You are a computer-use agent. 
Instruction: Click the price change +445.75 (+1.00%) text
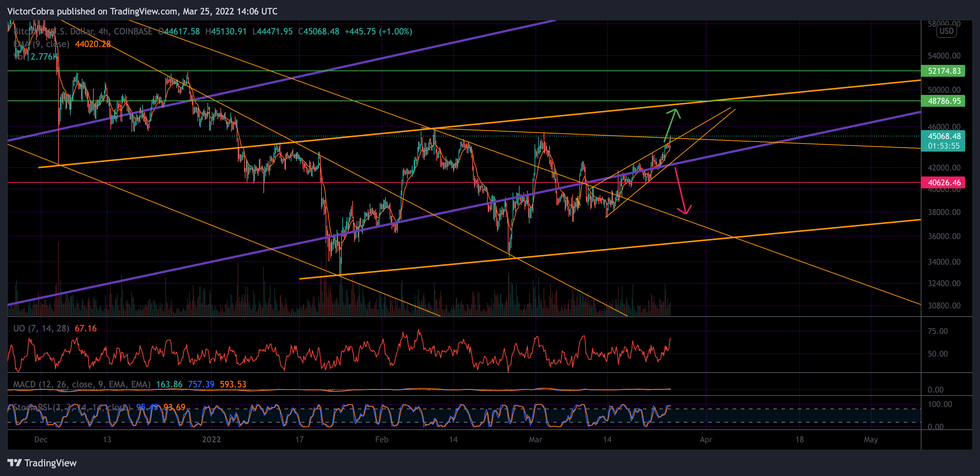tap(379, 32)
